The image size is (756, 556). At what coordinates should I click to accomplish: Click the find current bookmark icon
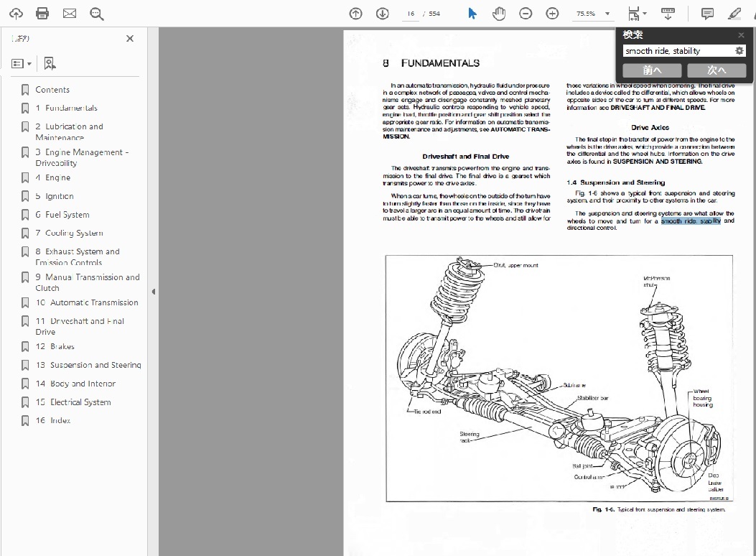tap(50, 63)
